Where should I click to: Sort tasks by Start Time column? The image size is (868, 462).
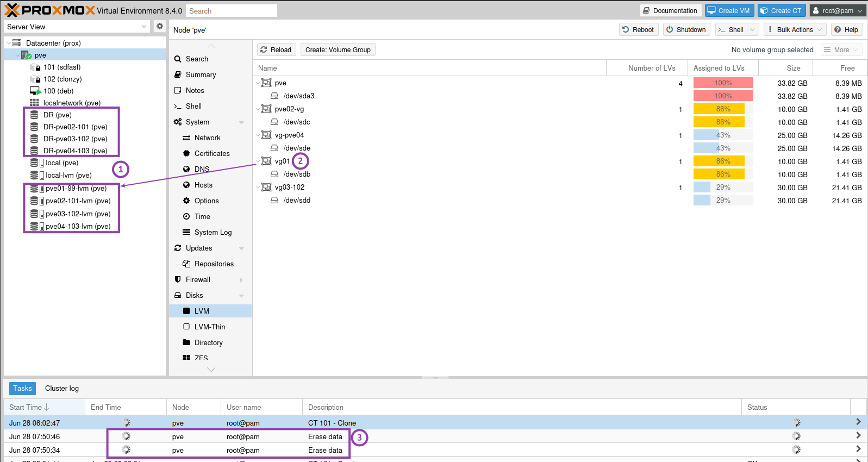[44, 407]
